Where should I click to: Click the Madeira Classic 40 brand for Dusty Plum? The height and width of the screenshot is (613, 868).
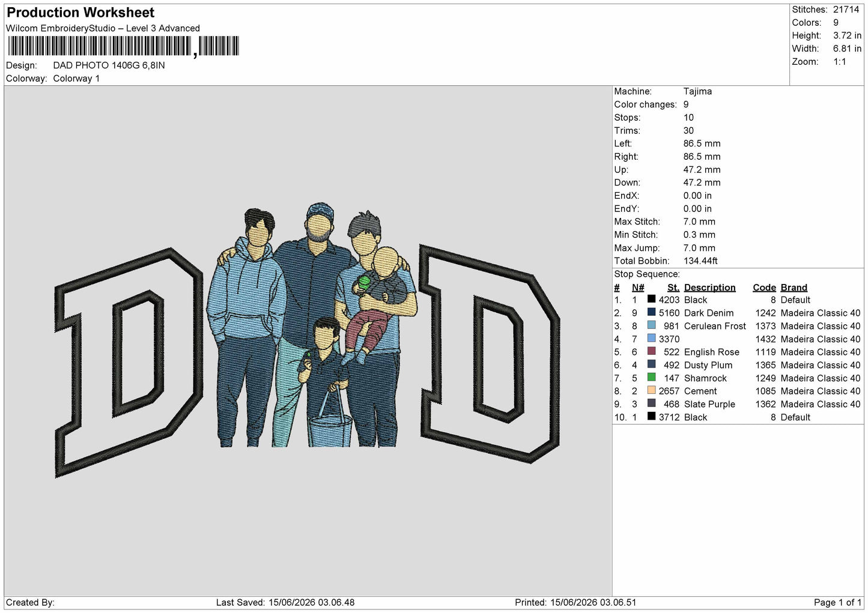pyautogui.click(x=820, y=365)
